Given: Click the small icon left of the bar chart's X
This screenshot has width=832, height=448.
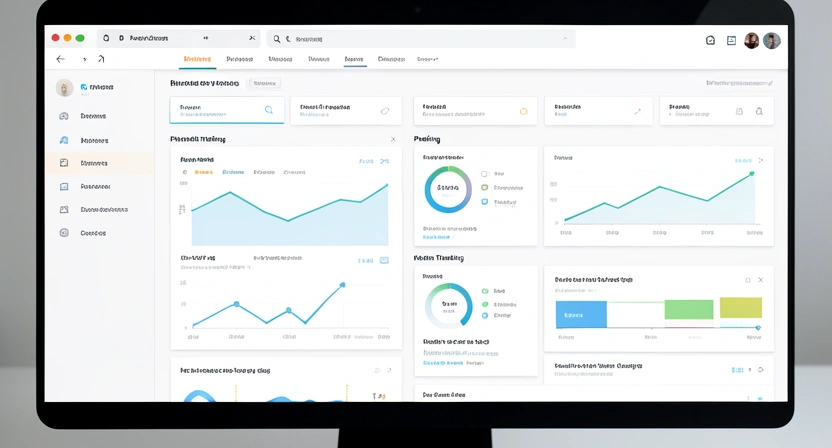Looking at the screenshot, I should point(748,280).
